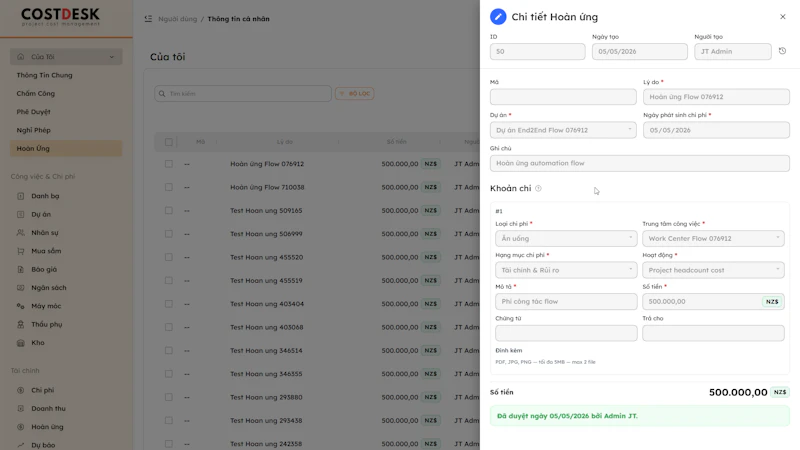The height and width of the screenshot is (450, 800).
Task: Check the Test Hoan ung 506999 checkbox
Action: pos(168,234)
